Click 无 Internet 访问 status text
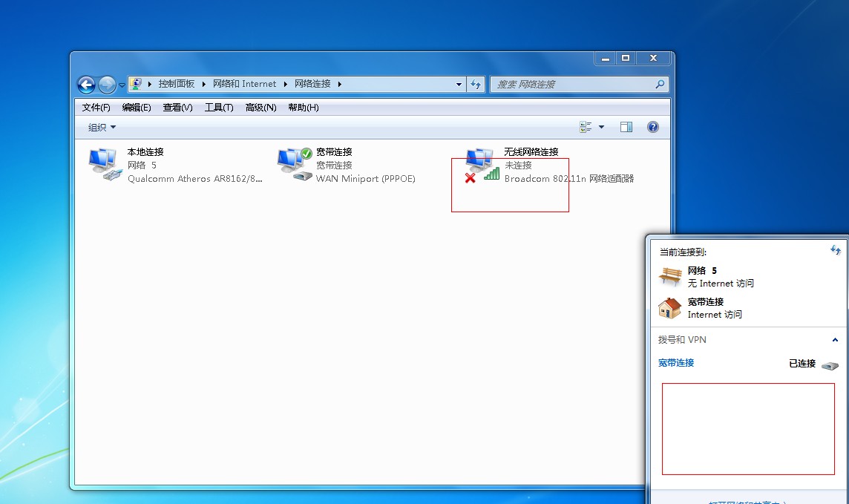The image size is (849, 504). point(721,284)
